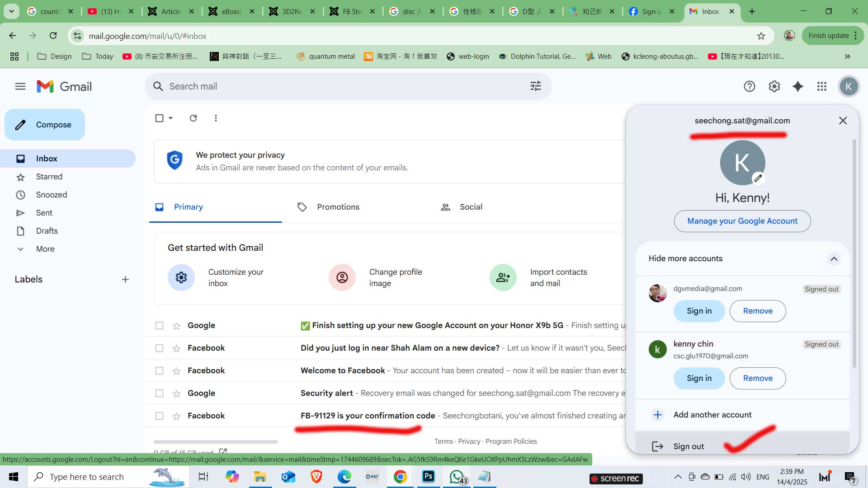The image size is (868, 488).
Task: Edit profile picture pencil icon
Action: [x=758, y=178]
